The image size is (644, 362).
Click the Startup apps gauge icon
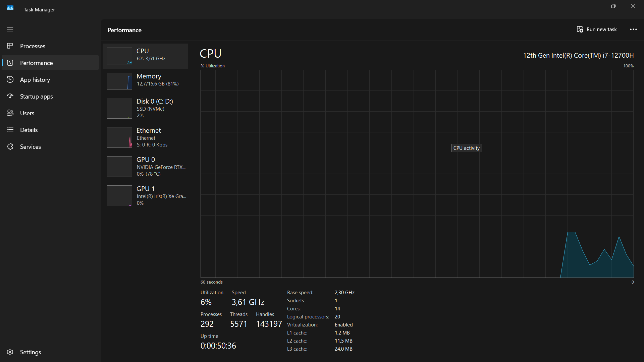10,96
